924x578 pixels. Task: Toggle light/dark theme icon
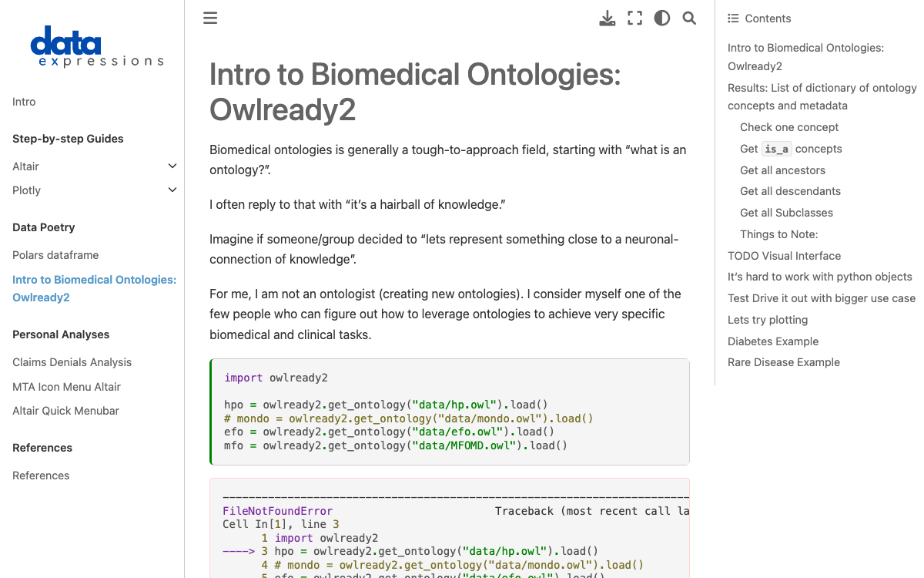662,18
